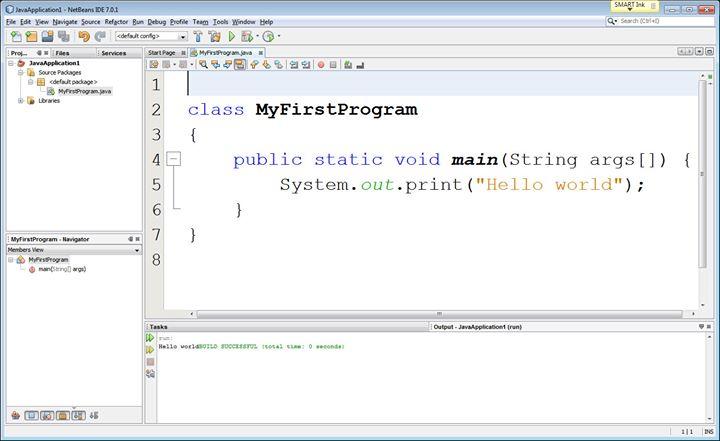Image resolution: width=720 pixels, height=441 pixels.
Task: Click the Stop icon in the Output window
Action: click(x=150, y=362)
